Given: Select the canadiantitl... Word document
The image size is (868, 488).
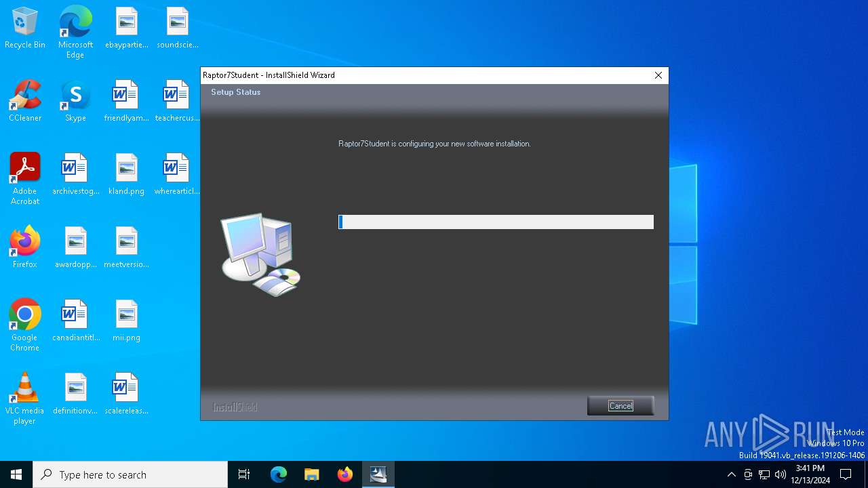Looking at the screenshot, I should [x=75, y=321].
